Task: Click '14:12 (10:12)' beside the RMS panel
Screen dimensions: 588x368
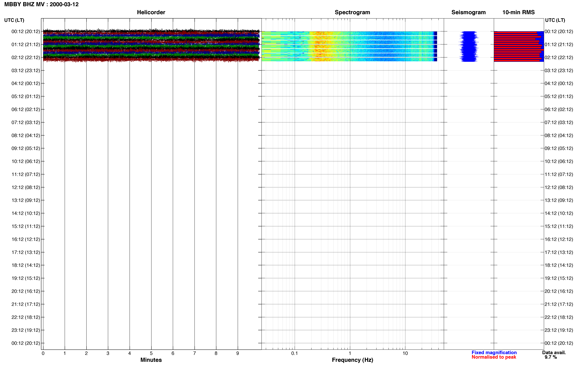Action: (x=559, y=213)
